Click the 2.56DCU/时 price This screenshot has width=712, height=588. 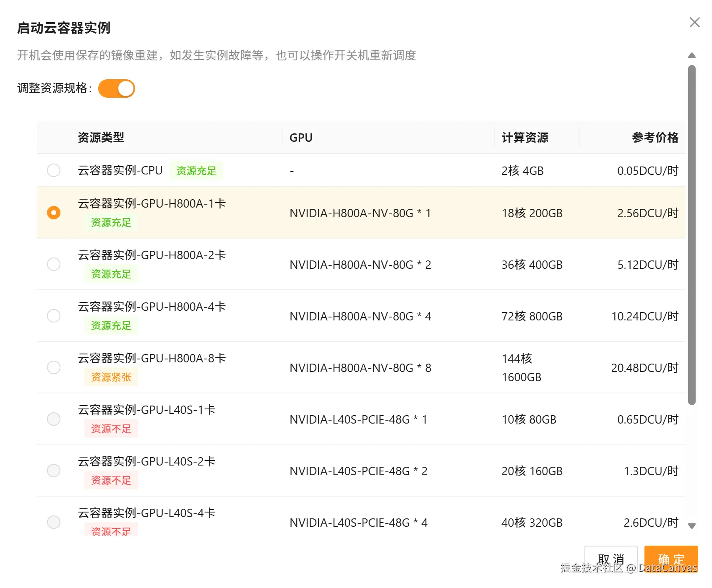click(648, 213)
